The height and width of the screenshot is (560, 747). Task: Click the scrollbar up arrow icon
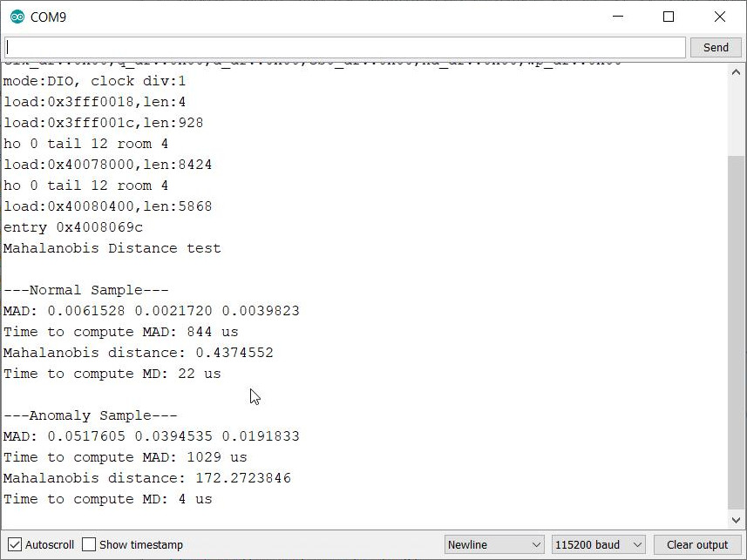pos(735,71)
